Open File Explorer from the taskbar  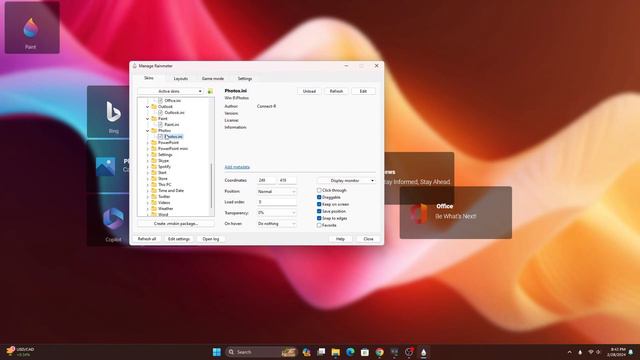tap(336, 352)
